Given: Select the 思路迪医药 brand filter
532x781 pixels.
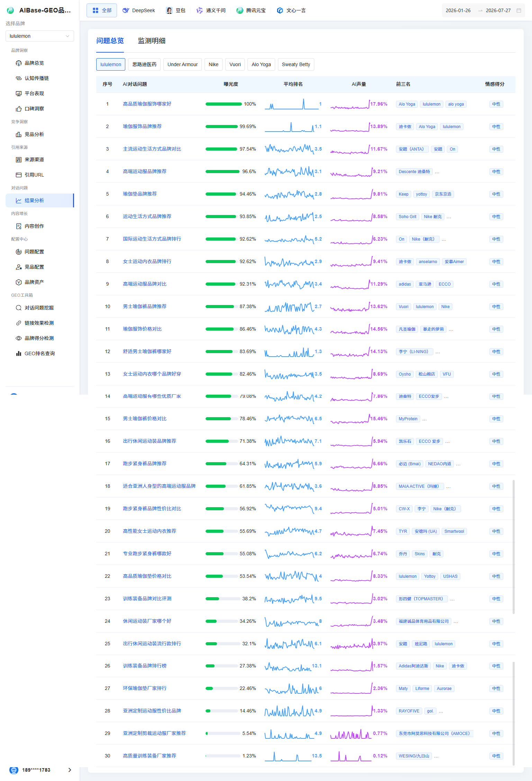Looking at the screenshot, I should pyautogui.click(x=144, y=64).
